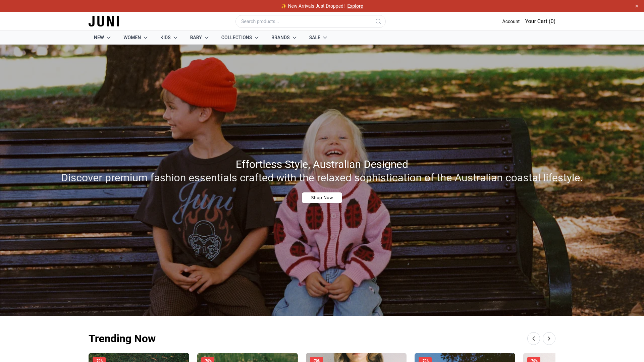Open the Account link

[511, 21]
